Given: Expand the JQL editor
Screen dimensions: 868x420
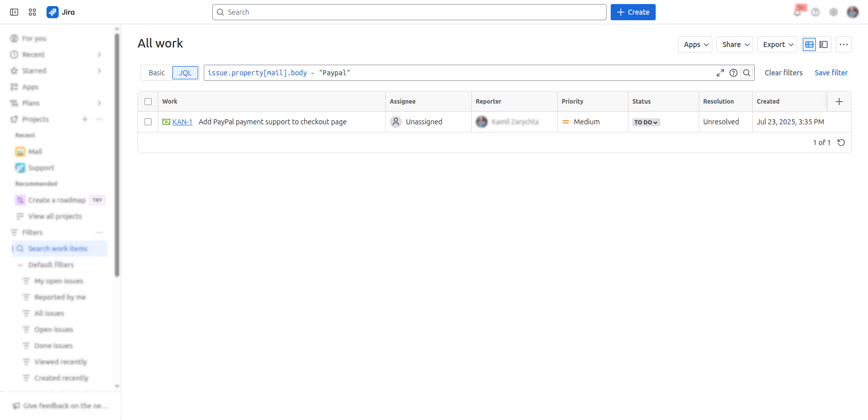Looking at the screenshot, I should [x=720, y=73].
